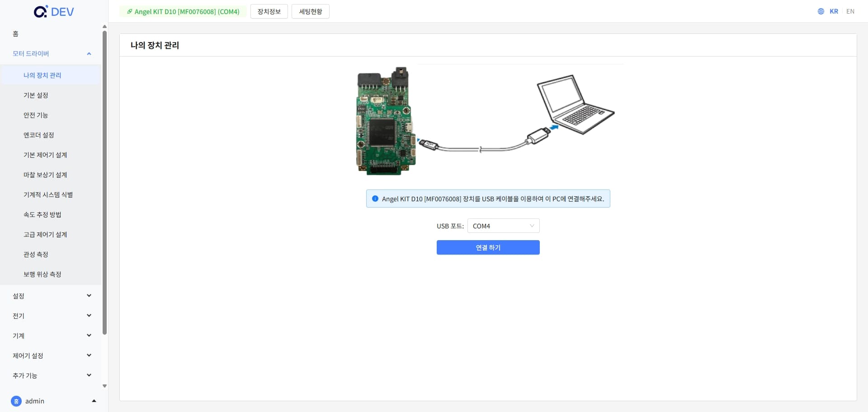Image resolution: width=868 pixels, height=412 pixels.
Task: Expand the 설정 sidebar section
Action: tap(89, 296)
